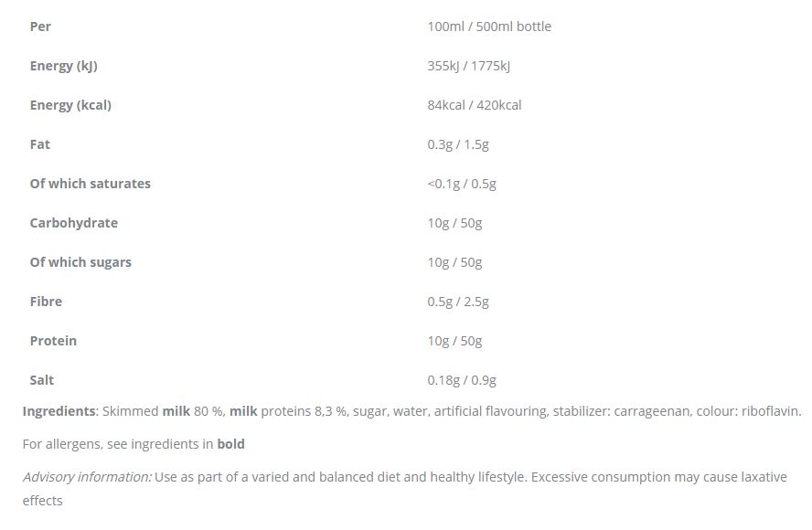Select the '0.3g / 1.5g' fat value
The height and width of the screenshot is (530, 812).
(x=458, y=145)
